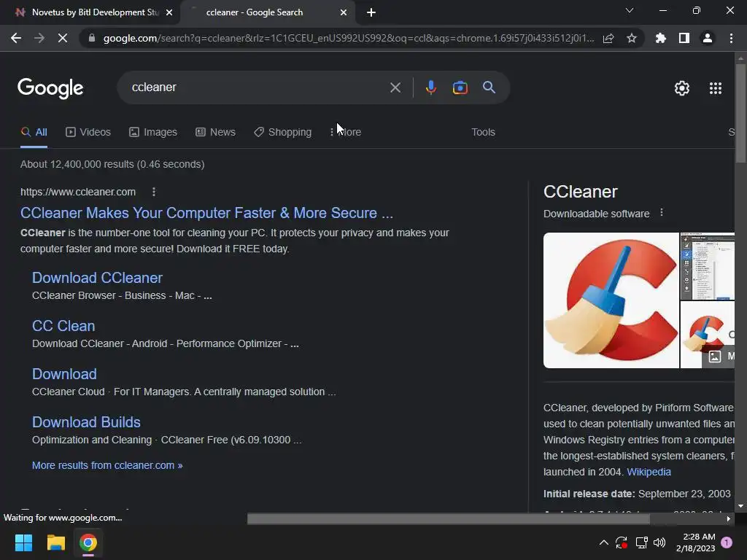747x560 pixels.
Task: Search by image with Google Lens
Action: 460,87
